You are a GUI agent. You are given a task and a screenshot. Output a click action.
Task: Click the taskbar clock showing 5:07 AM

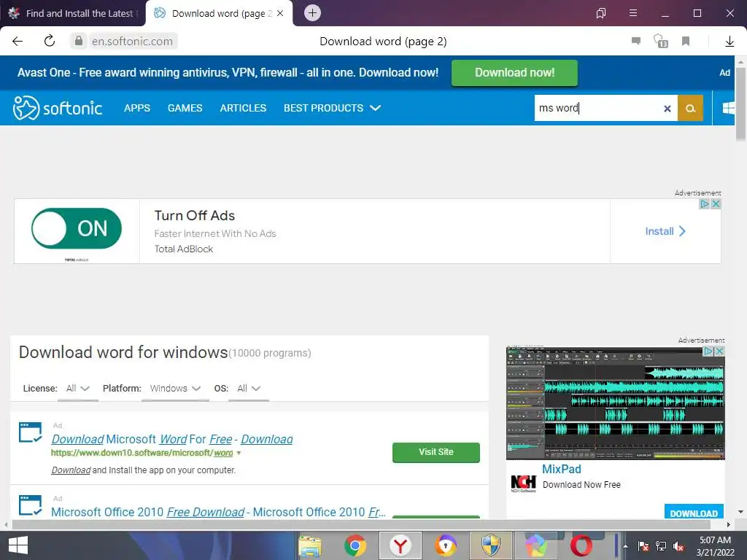(x=715, y=545)
